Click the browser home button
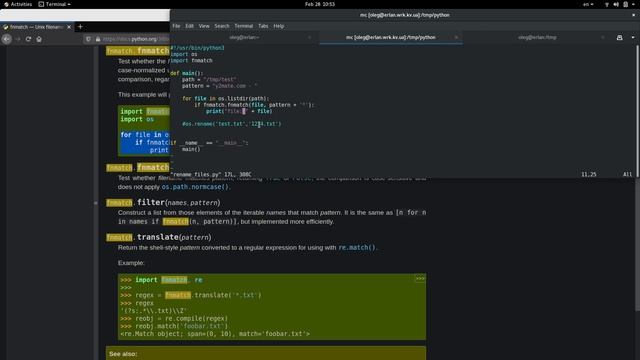Screen dimensions: 640x360 (x=39, y=39)
